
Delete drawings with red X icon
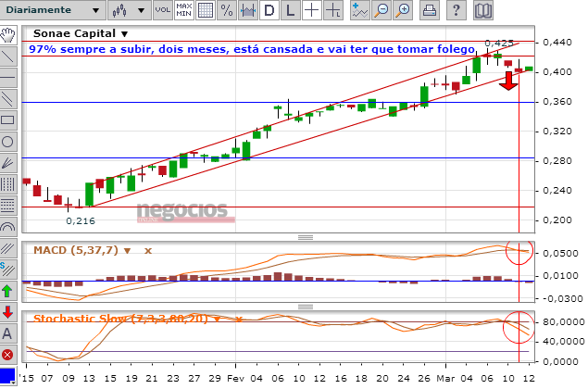tap(8, 355)
